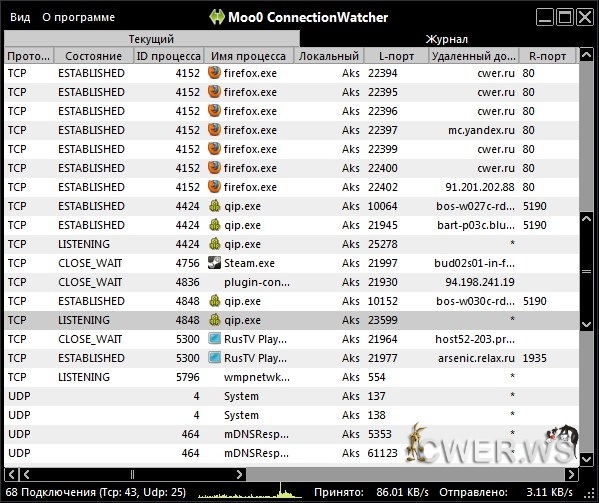
Task: Sort by the Локальный column header
Action: point(329,56)
